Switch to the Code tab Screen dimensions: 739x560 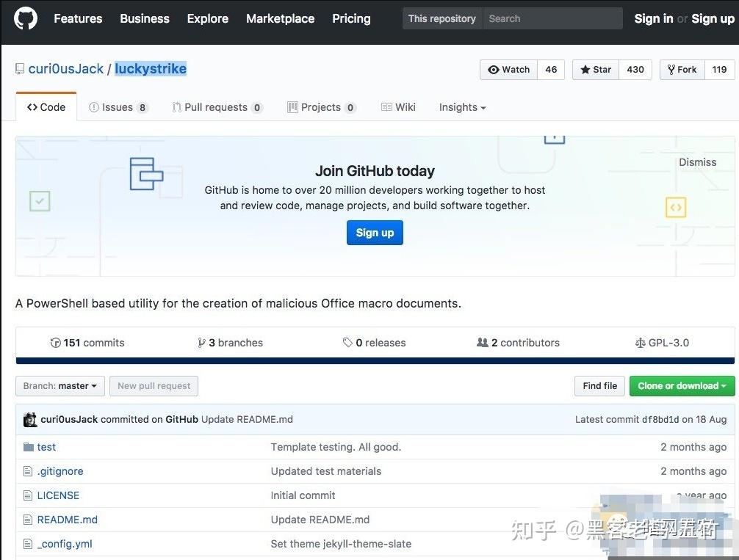tap(46, 107)
